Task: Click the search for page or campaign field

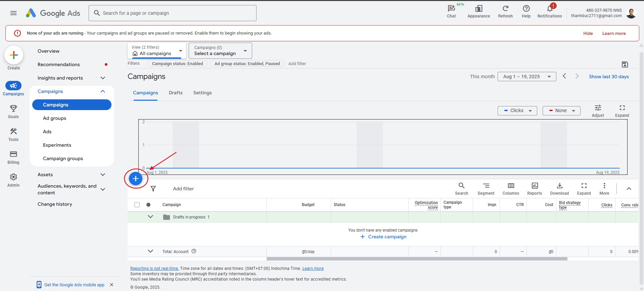Action: [x=173, y=13]
